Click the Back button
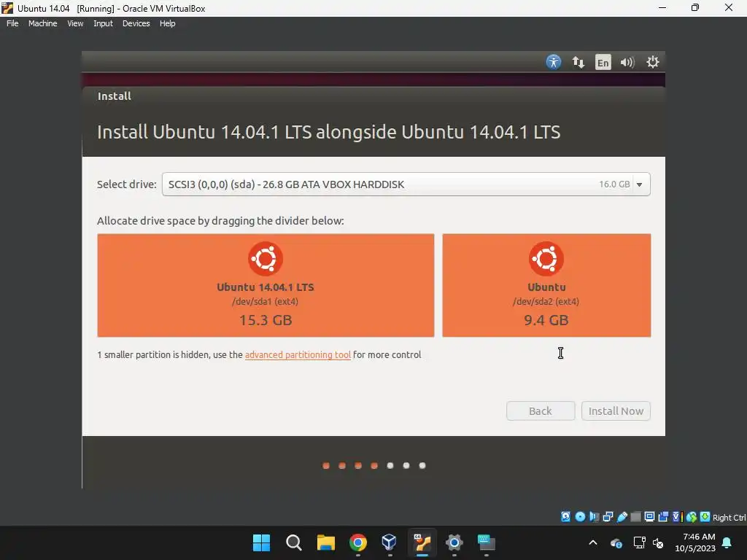 click(541, 411)
